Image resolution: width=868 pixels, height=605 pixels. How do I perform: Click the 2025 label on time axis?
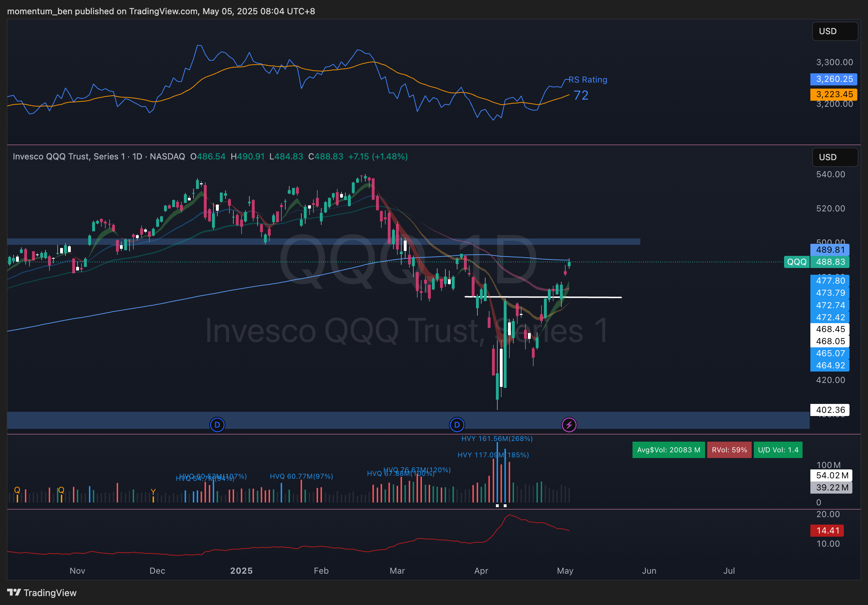tap(241, 570)
